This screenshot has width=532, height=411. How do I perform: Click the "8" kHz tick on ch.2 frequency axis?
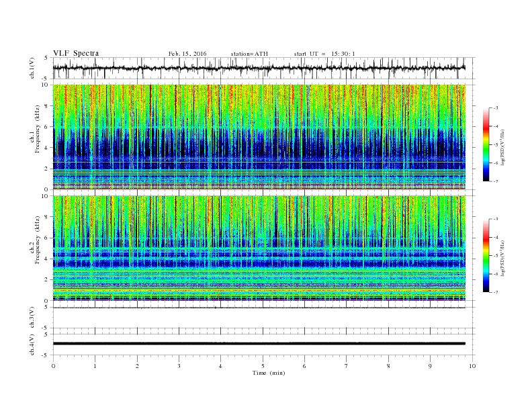click(46, 217)
